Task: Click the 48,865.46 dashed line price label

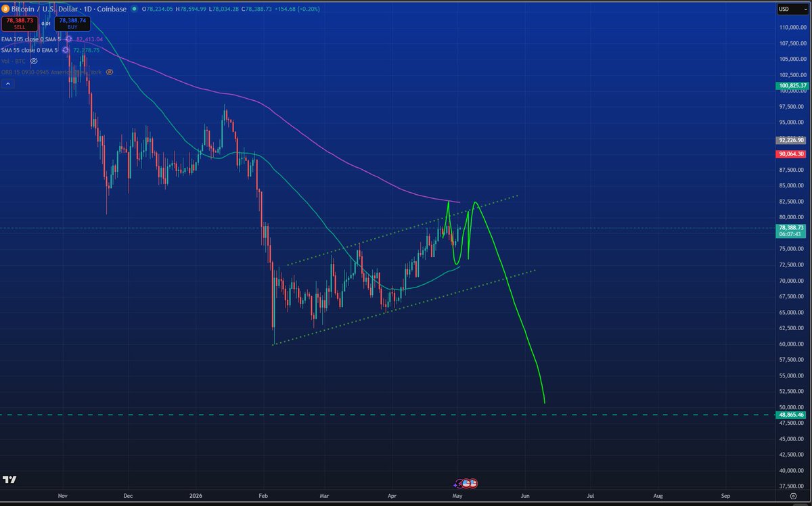Action: click(791, 415)
